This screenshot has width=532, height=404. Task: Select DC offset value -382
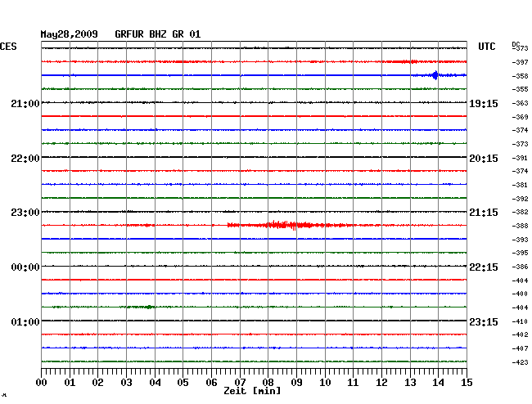click(x=520, y=212)
